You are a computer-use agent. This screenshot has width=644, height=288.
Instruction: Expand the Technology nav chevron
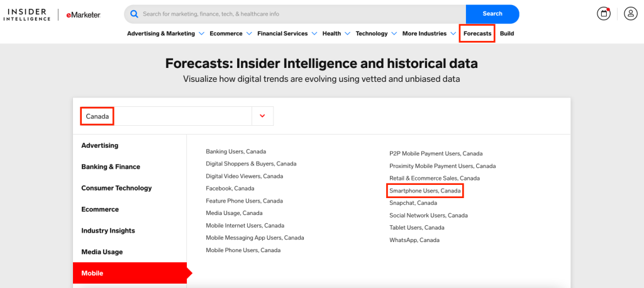394,34
